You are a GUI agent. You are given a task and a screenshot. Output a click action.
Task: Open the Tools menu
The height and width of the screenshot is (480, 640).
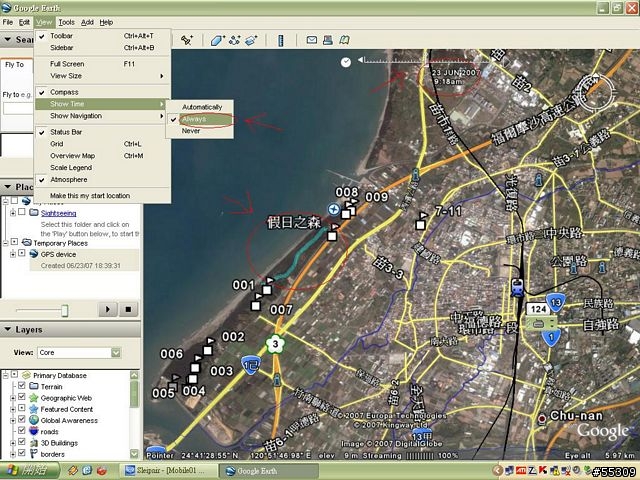point(66,22)
